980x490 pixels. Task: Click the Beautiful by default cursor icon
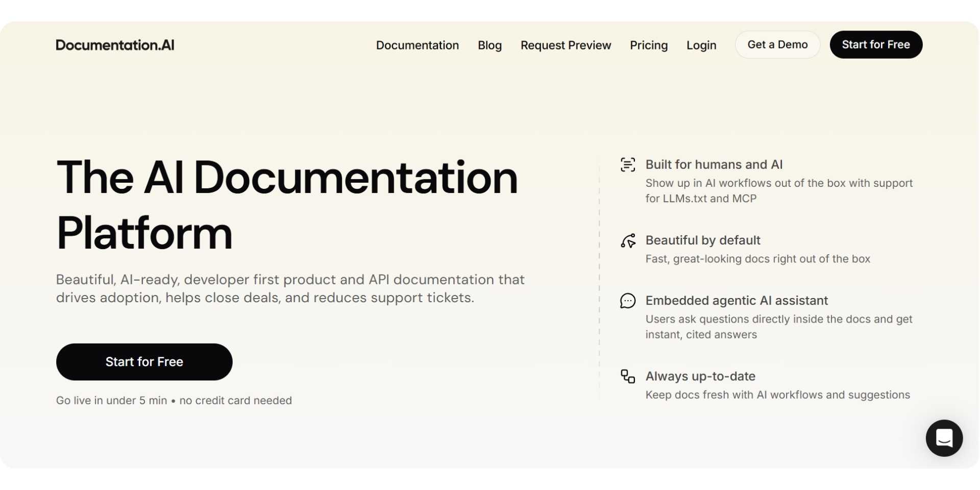tap(628, 240)
